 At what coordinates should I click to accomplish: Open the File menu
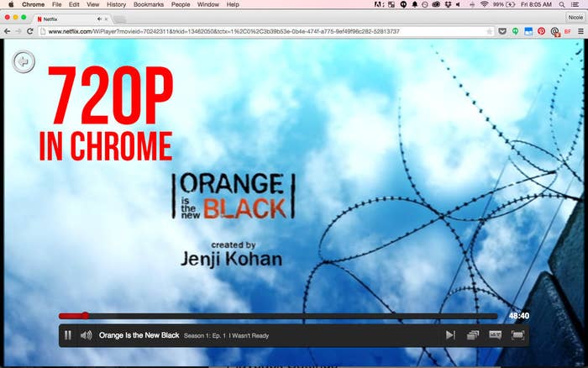(56, 4)
